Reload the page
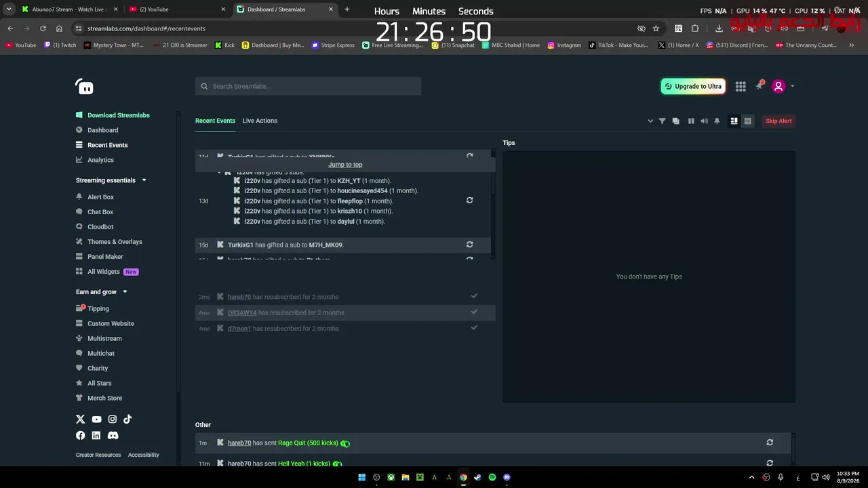This screenshot has width=868, height=488. click(x=43, y=28)
